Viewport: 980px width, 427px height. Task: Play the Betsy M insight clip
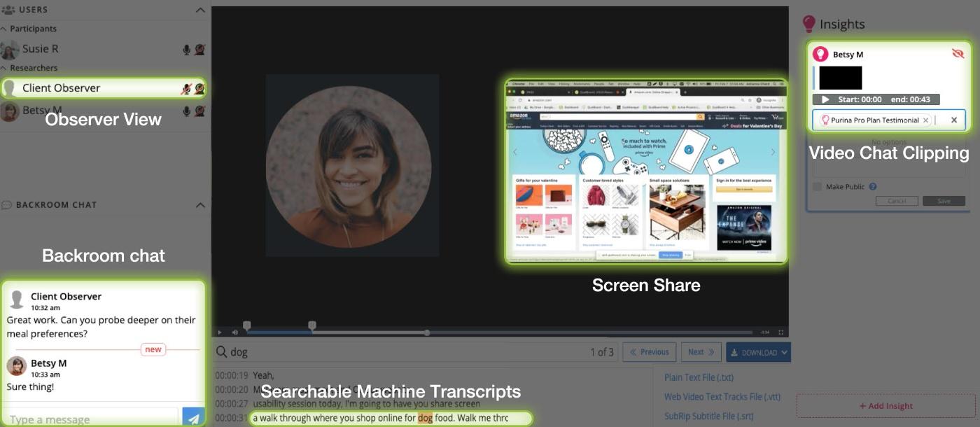coord(826,99)
